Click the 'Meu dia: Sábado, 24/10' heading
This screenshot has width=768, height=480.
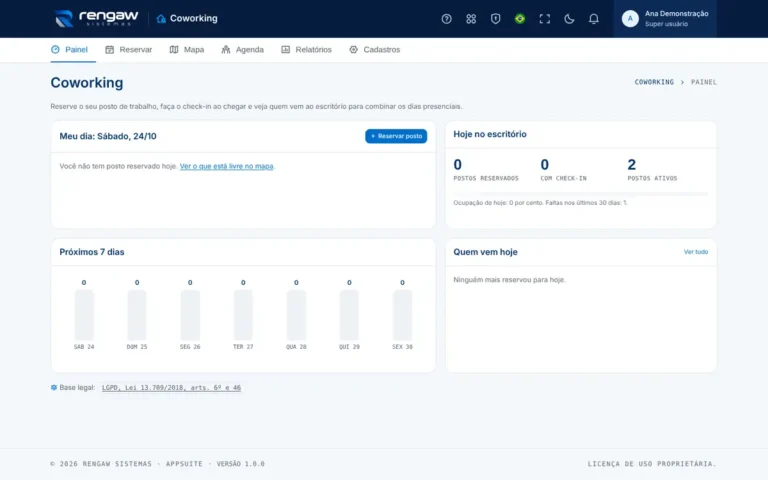tap(108, 136)
